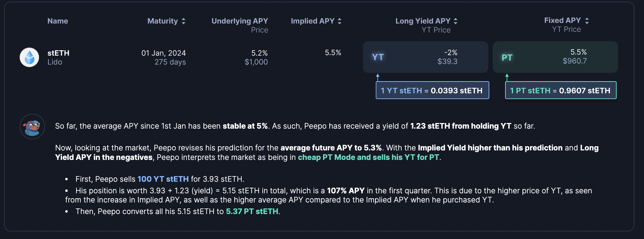Click the Peepo frog avatar
Image resolution: width=644 pixels, height=239 pixels.
[32, 127]
